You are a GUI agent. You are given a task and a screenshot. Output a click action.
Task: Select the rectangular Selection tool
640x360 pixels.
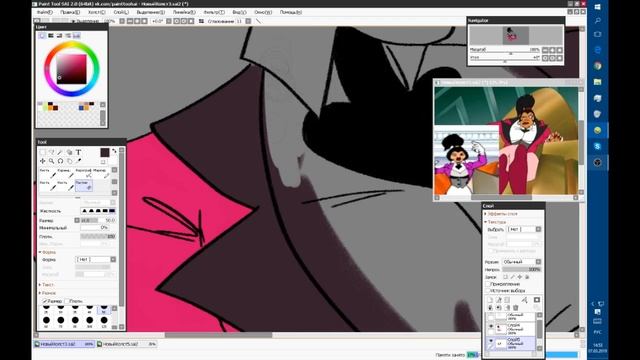[42, 152]
